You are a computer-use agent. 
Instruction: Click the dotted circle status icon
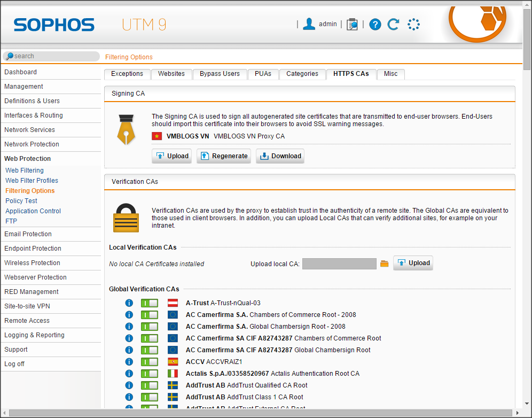[x=413, y=24]
